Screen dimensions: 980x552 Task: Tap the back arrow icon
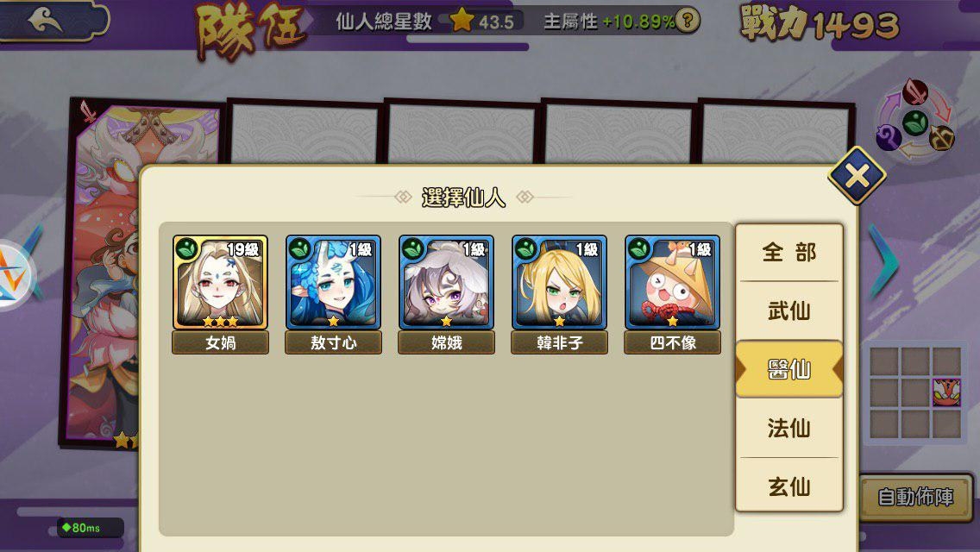click(46, 21)
